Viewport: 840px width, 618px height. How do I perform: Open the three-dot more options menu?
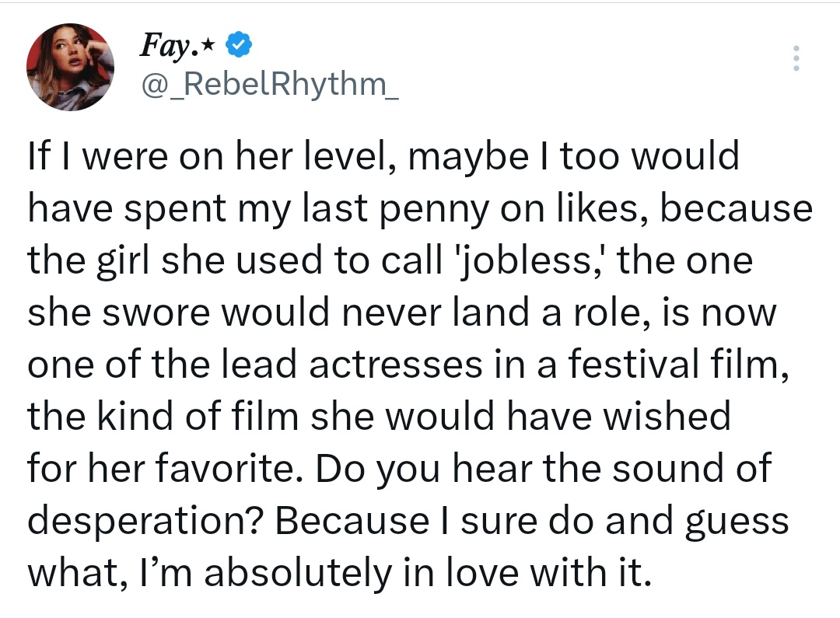point(795,59)
